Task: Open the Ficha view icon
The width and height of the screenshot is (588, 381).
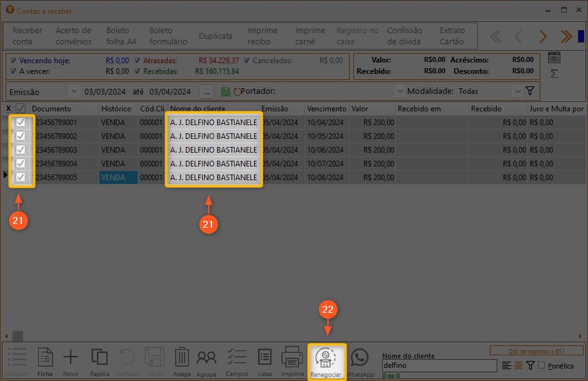Action: coord(45,361)
